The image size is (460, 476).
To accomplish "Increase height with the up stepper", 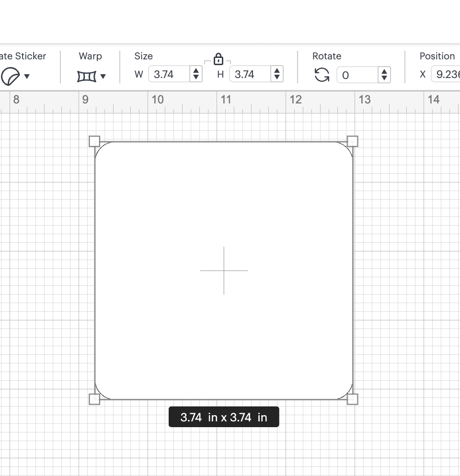I will coord(277,71).
